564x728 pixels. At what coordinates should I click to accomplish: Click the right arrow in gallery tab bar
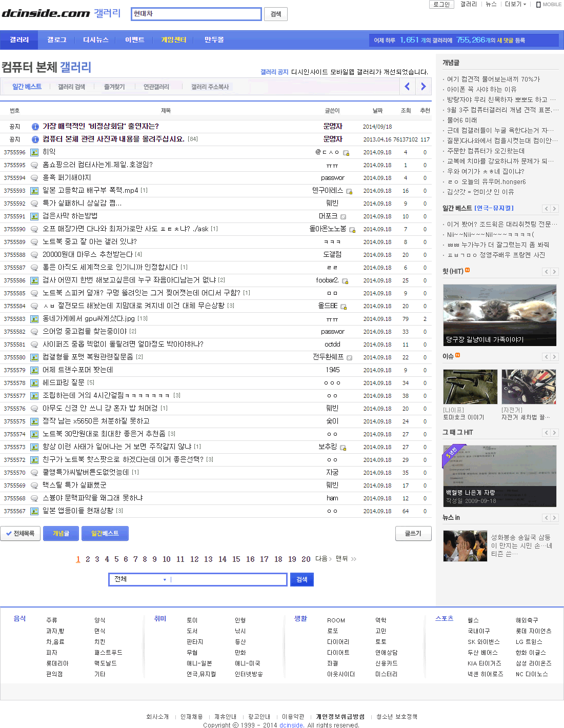[423, 87]
